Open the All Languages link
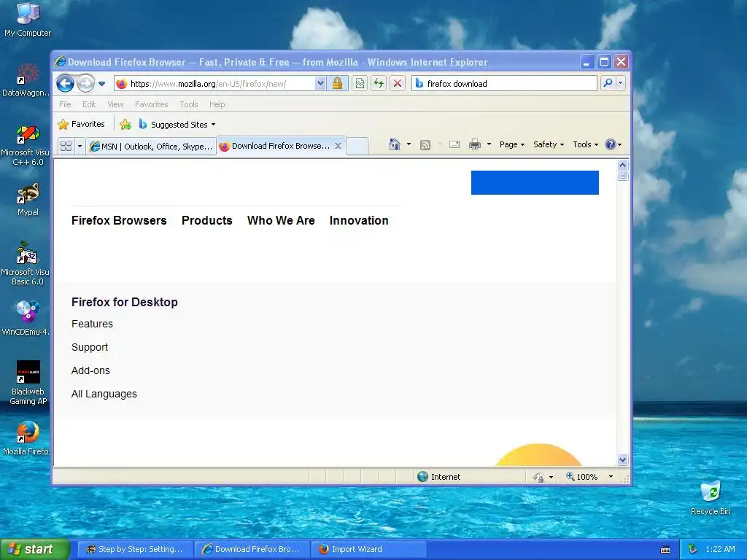This screenshot has width=747, height=560. point(104,394)
